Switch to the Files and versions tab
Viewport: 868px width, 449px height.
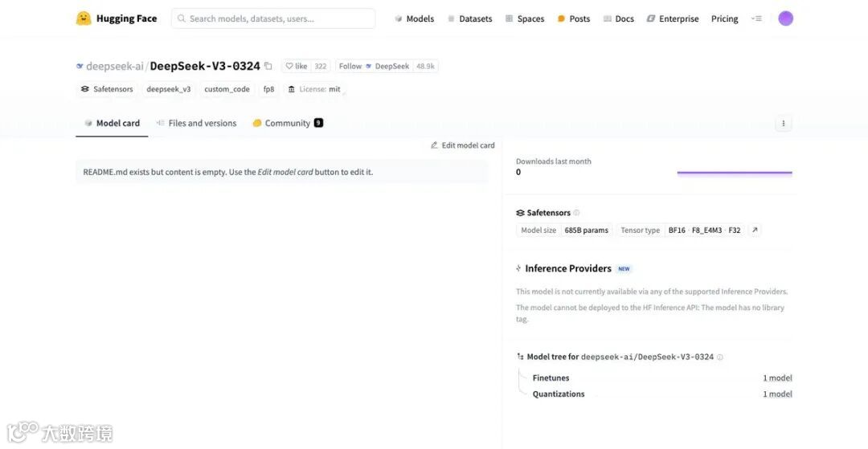(x=197, y=124)
